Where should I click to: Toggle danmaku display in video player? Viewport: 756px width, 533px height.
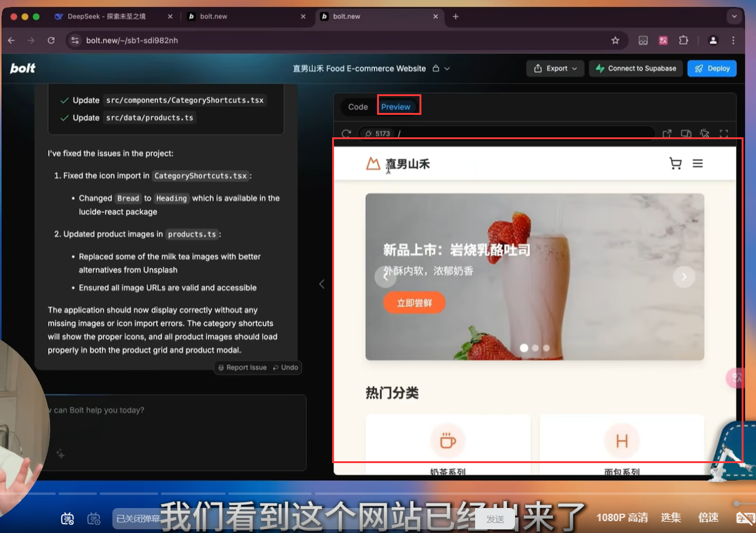click(67, 518)
